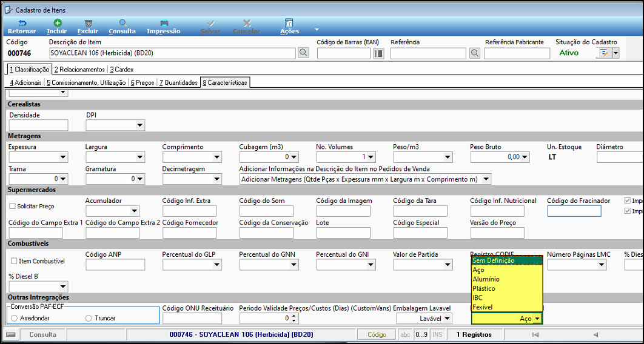The width and height of the screenshot is (644, 344).
Task: Toggle the second Imp checkbox near Fracinador
Action: pyautogui.click(x=627, y=211)
